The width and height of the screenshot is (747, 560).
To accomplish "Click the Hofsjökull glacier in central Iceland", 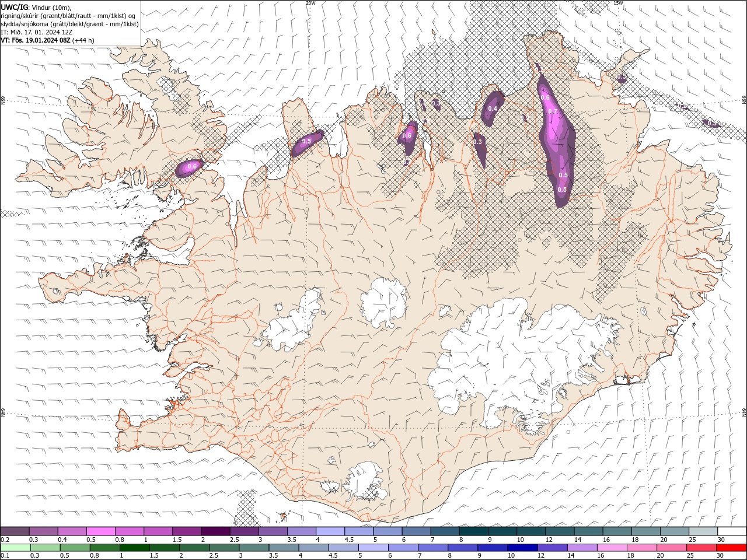I will pos(384,303).
